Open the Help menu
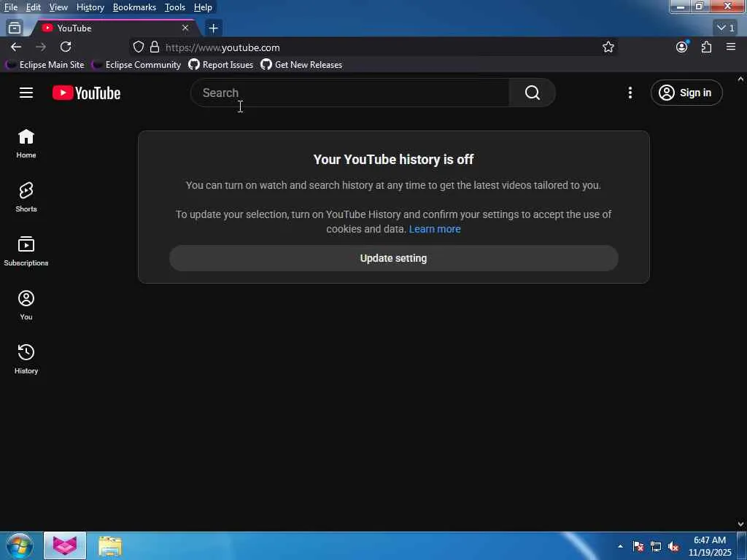Screen dimensions: 747x560 pos(203,7)
